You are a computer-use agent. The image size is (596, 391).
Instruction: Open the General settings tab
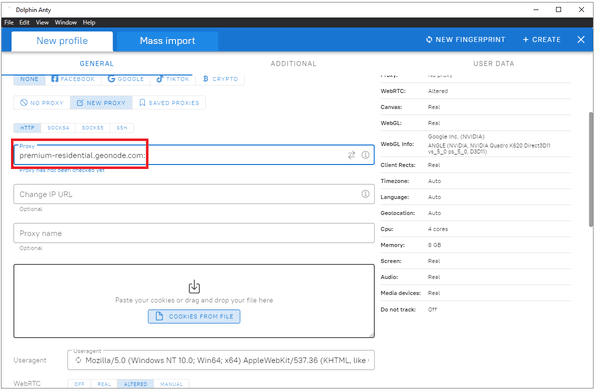pyautogui.click(x=97, y=63)
